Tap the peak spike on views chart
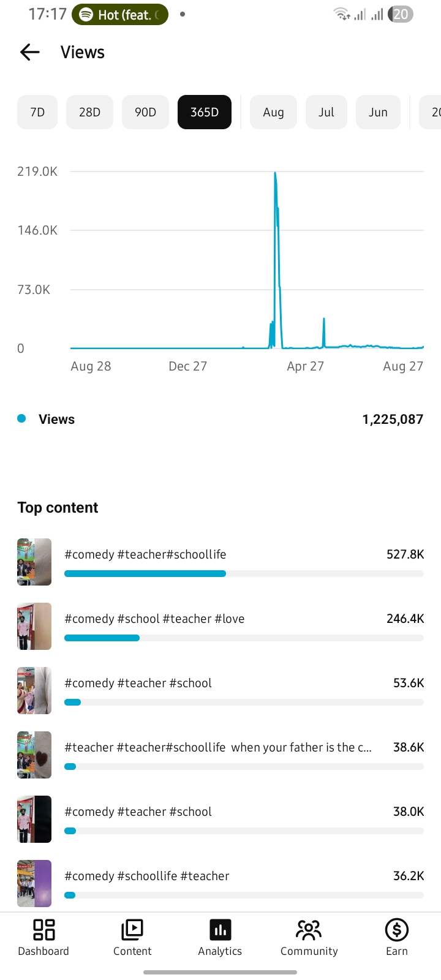The height and width of the screenshot is (980, 441). (x=275, y=173)
